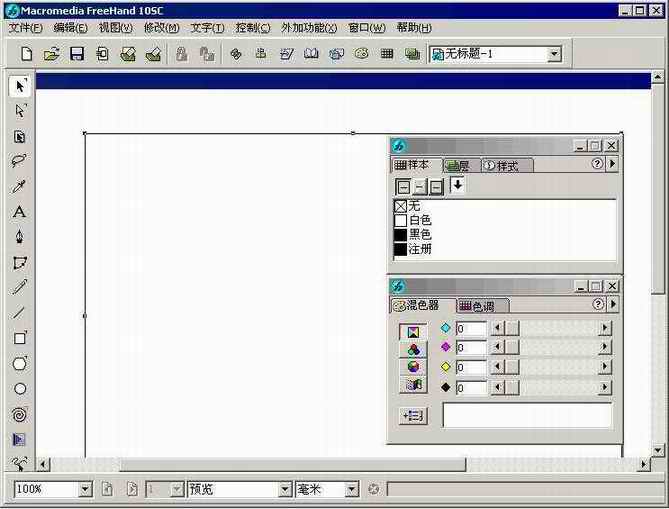Choose system color picker mode

pos(413,384)
